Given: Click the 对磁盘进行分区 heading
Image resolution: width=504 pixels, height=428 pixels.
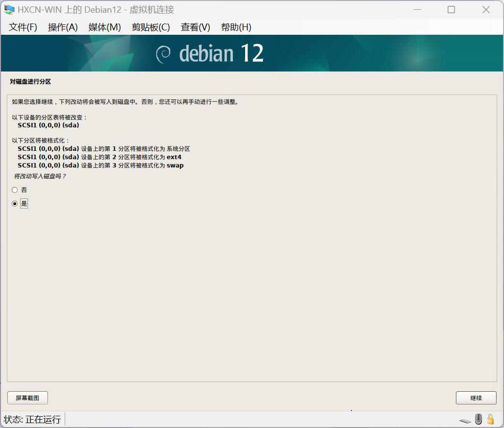Looking at the screenshot, I should click(30, 82).
